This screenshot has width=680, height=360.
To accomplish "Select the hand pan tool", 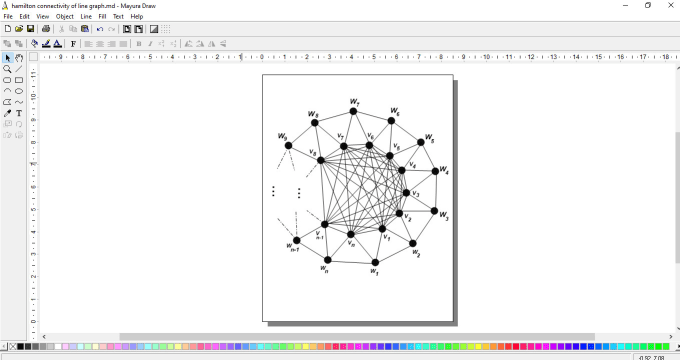I will pyautogui.click(x=19, y=58).
